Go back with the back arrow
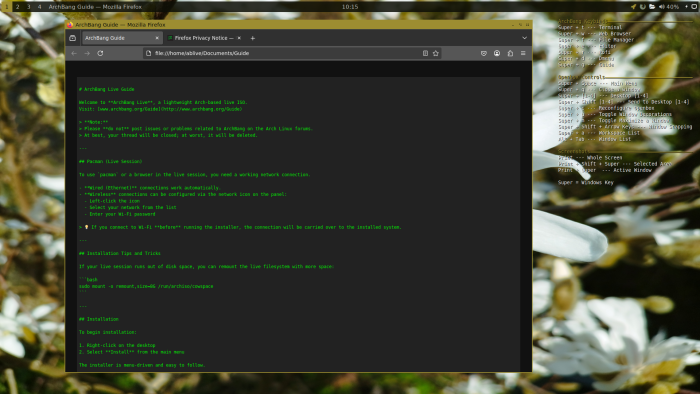700x394 pixels. coord(74,53)
